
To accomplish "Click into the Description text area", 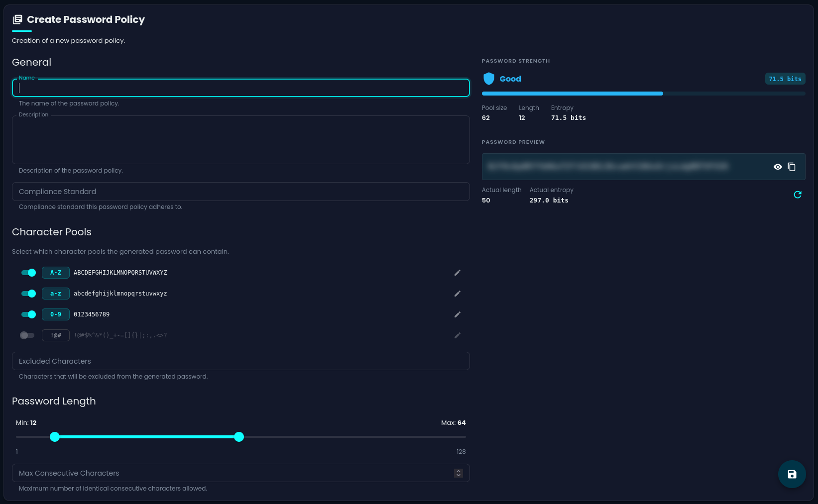I will click(x=241, y=140).
